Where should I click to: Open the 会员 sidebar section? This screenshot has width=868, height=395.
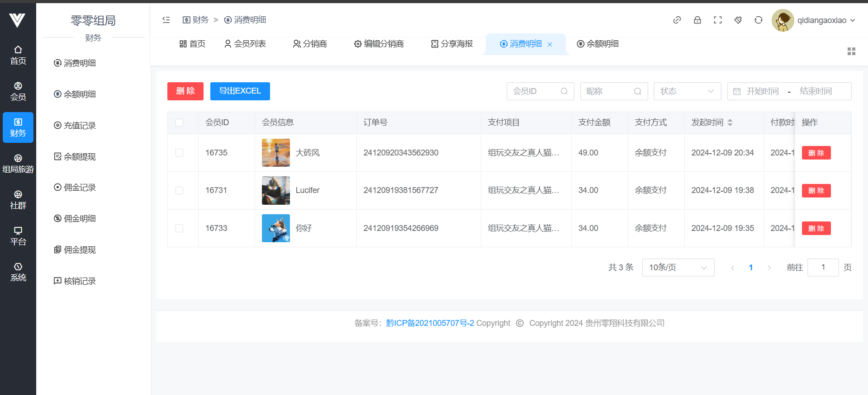[x=18, y=91]
